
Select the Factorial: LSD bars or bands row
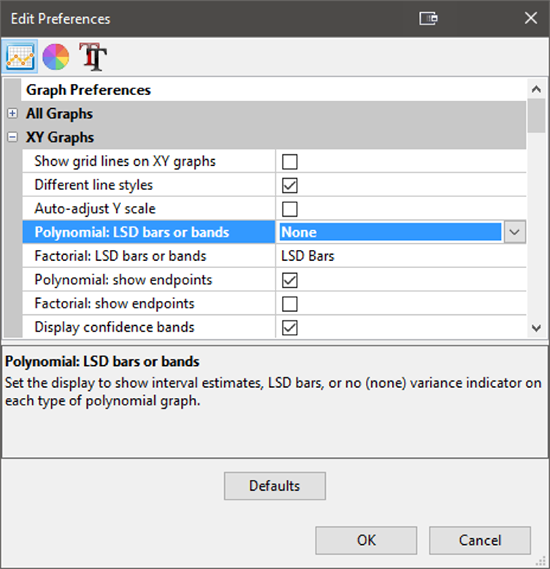tap(274, 256)
